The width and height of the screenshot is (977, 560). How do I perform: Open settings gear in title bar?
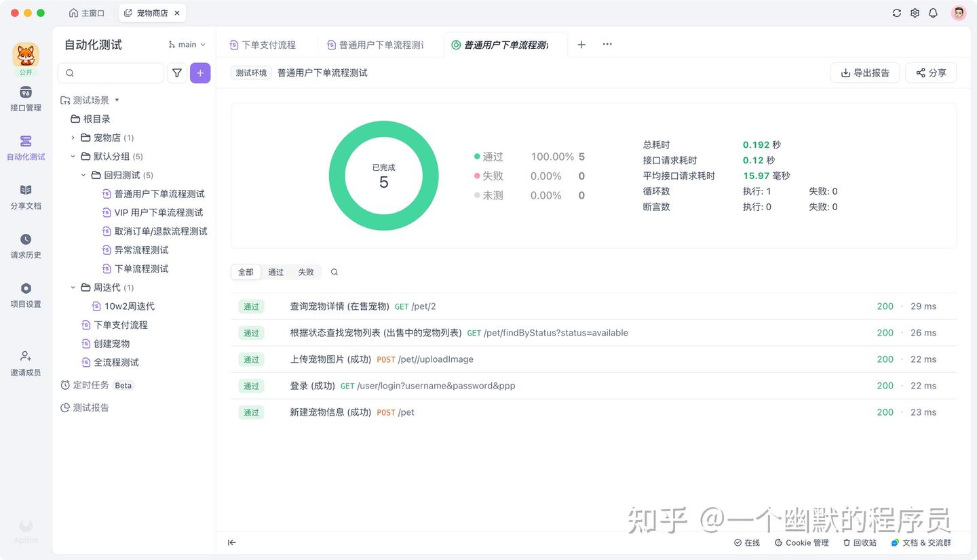tap(915, 13)
